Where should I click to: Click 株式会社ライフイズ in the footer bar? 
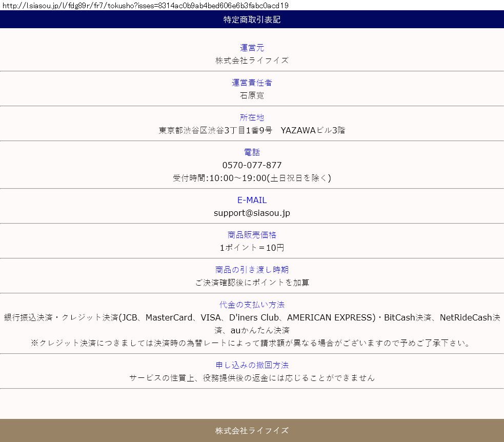click(252, 431)
